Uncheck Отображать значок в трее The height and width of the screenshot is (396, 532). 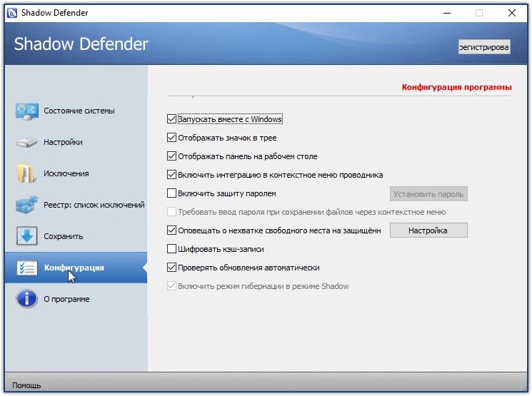[x=171, y=138]
